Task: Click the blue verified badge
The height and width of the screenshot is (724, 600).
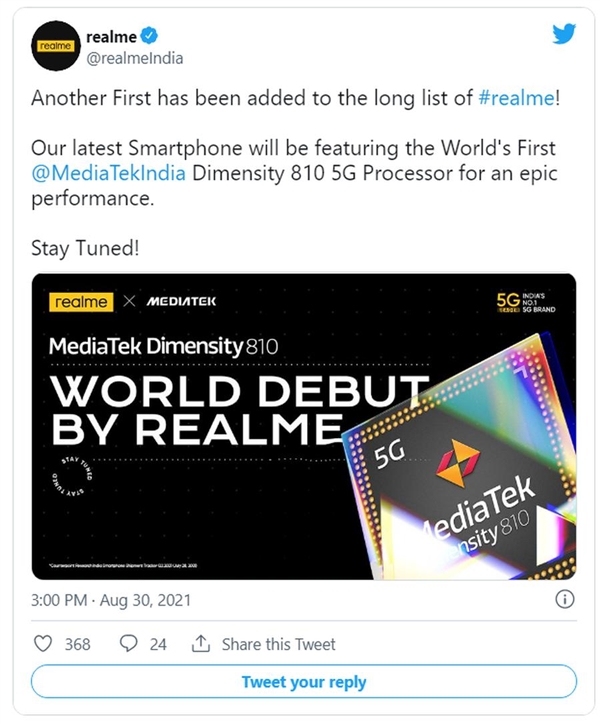Action: pyautogui.click(x=147, y=37)
